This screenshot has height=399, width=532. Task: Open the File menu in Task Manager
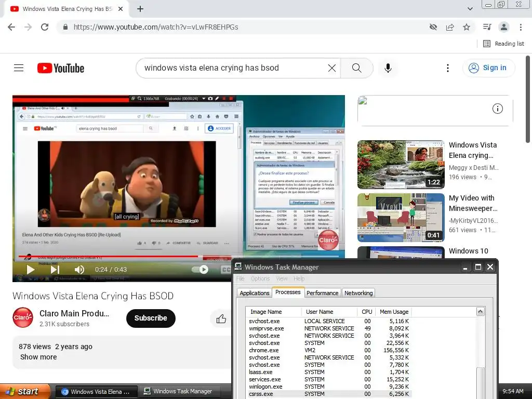click(x=240, y=278)
